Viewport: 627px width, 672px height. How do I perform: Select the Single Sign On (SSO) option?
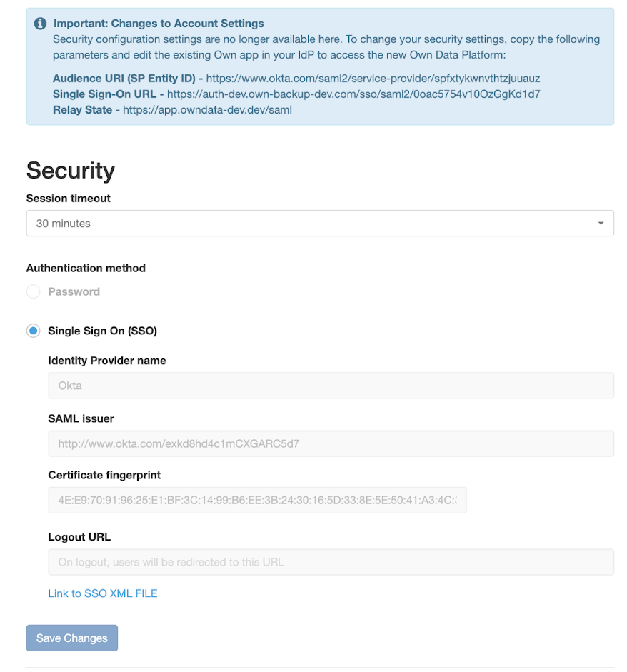pyautogui.click(x=33, y=331)
